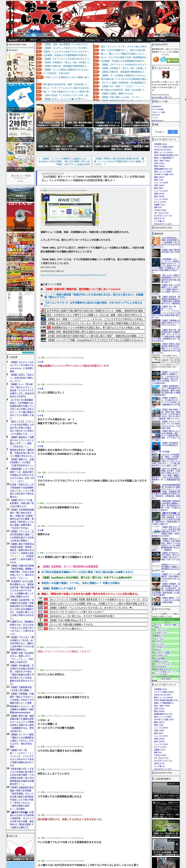Click the green Feedly Follow button
The width and height of the screenshot is (186, 868).
point(173,60)
